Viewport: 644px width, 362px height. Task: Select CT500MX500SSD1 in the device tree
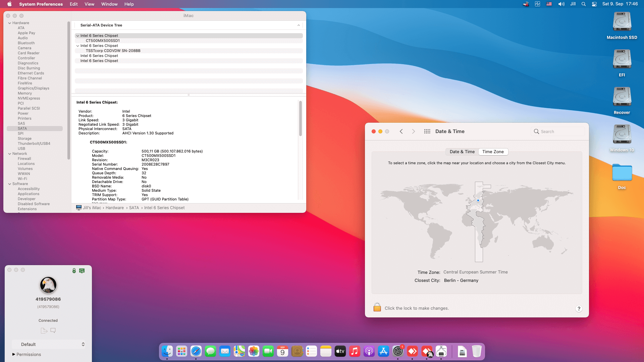pos(103,41)
